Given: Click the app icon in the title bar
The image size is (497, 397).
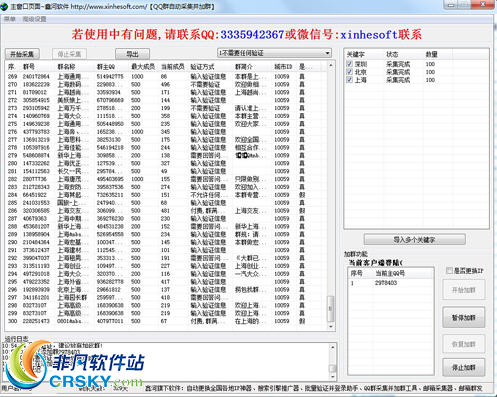Looking at the screenshot, I should [4, 6].
